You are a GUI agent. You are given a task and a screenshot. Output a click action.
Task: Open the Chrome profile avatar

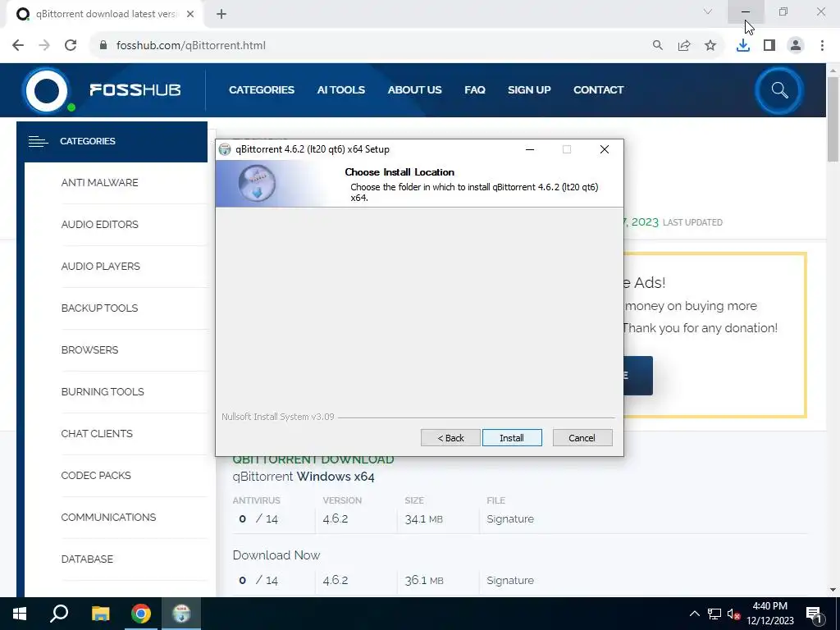click(x=796, y=46)
